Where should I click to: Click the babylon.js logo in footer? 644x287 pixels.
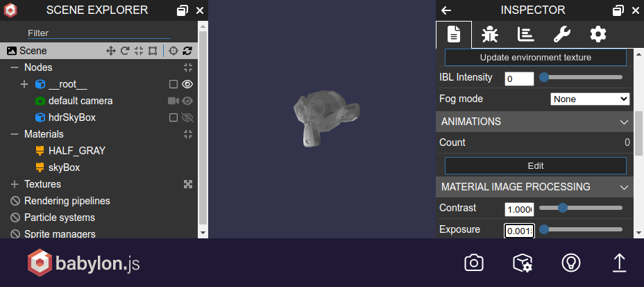[x=84, y=263]
